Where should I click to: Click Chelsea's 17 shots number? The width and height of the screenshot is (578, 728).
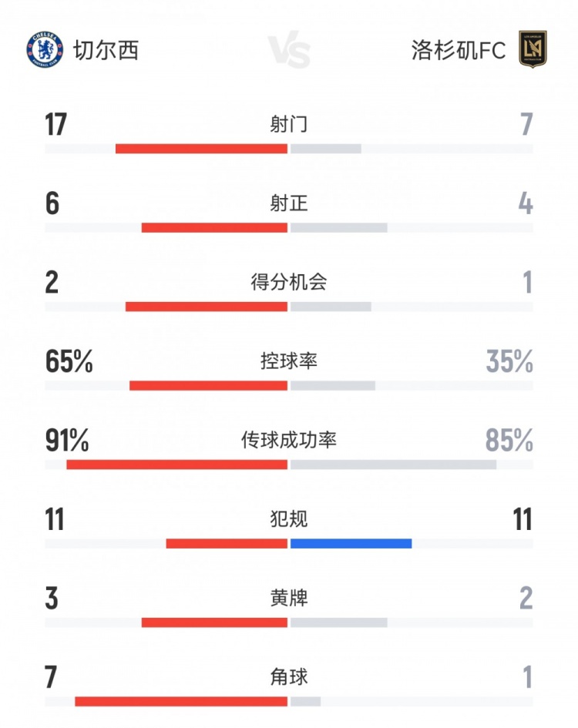55,125
